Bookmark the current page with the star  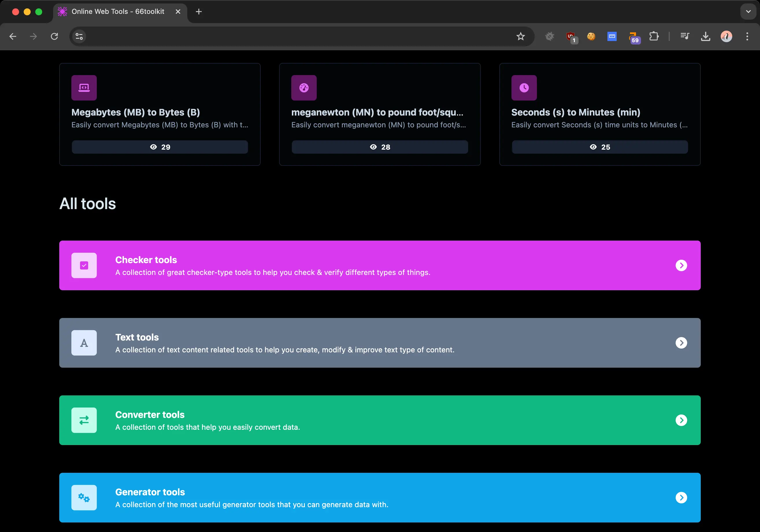520,36
